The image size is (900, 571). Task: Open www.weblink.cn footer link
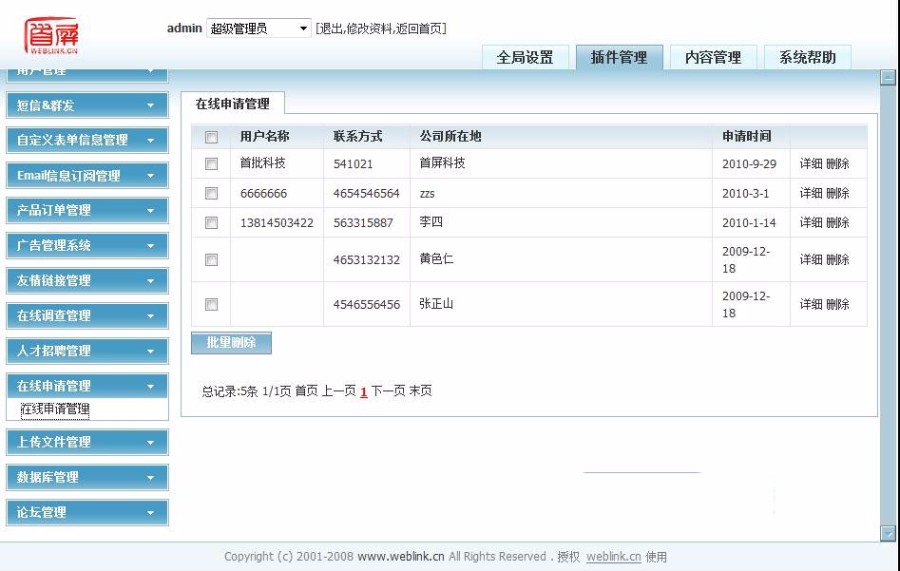401,556
